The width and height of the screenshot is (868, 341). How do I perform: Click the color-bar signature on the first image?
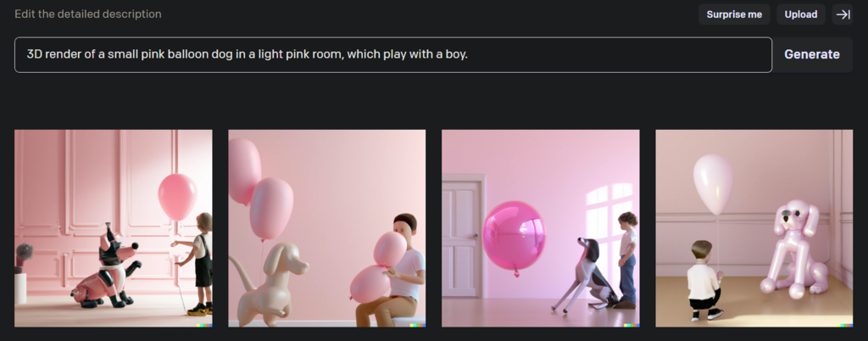[204, 325]
